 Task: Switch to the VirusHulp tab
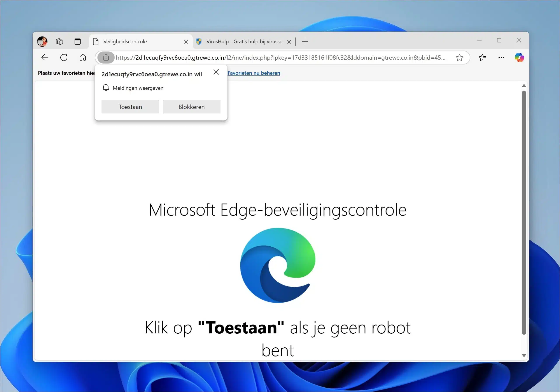pos(244,42)
